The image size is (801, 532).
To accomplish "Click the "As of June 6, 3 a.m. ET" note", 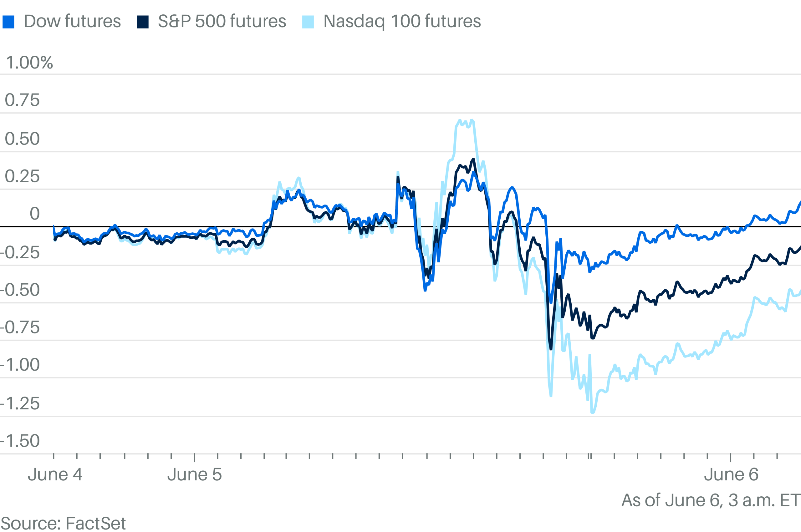I will click(711, 500).
